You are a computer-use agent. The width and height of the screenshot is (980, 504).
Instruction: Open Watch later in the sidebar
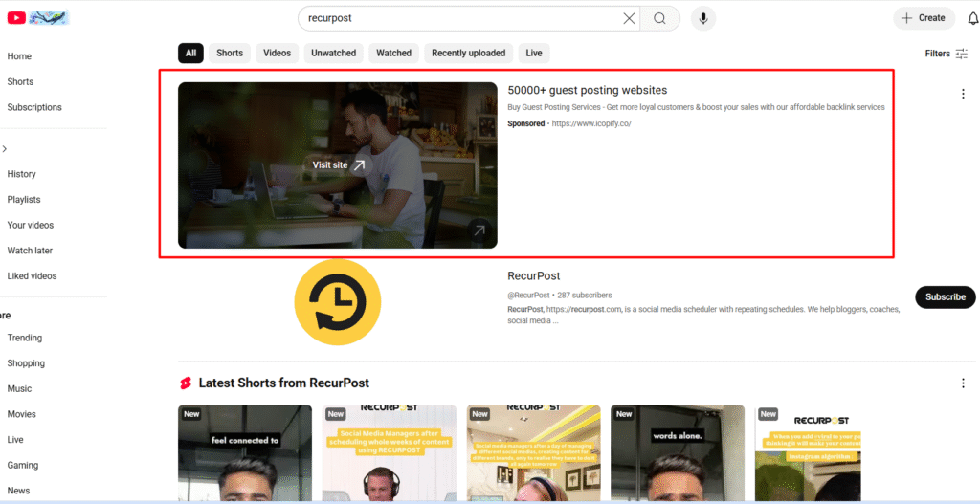30,251
